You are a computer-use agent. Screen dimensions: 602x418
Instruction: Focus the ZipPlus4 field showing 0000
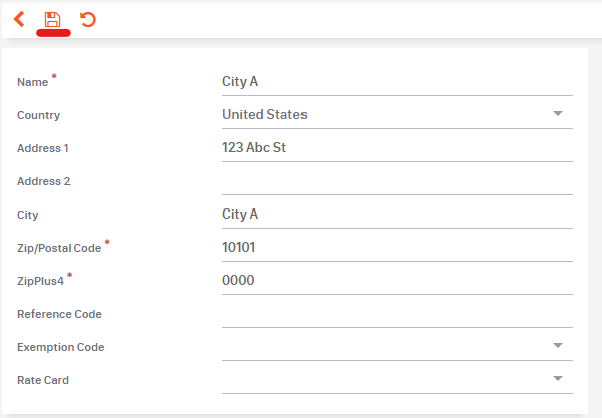(396, 280)
